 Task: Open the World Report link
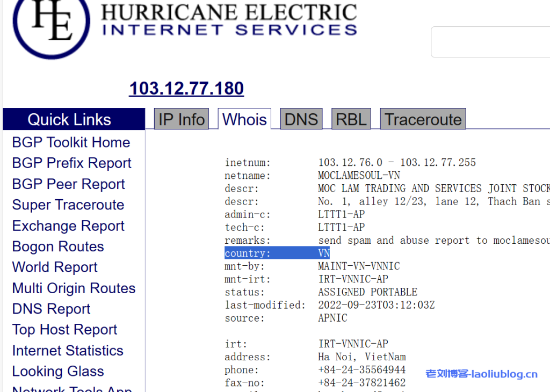pyautogui.click(x=55, y=267)
